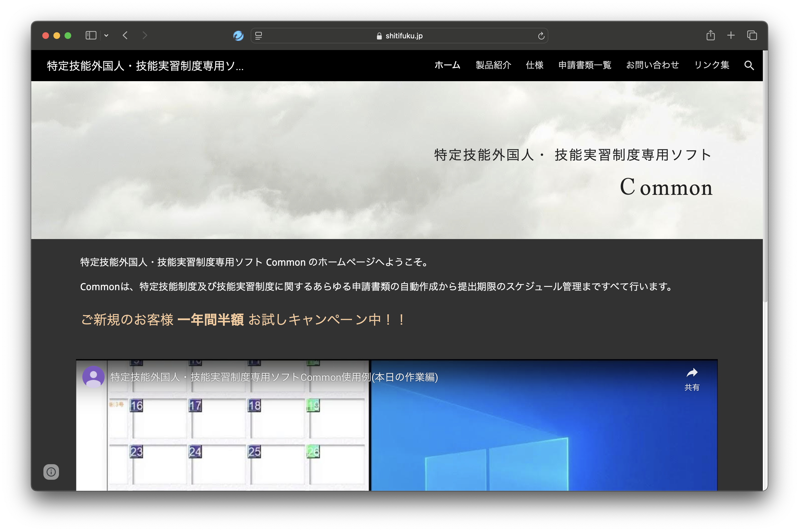Open the Share icon in the toolbar
Viewport: 799px width, 532px height.
(710, 35)
